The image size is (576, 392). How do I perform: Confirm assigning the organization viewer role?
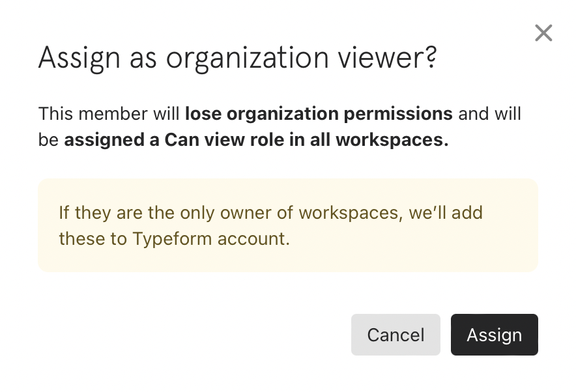[x=494, y=335]
